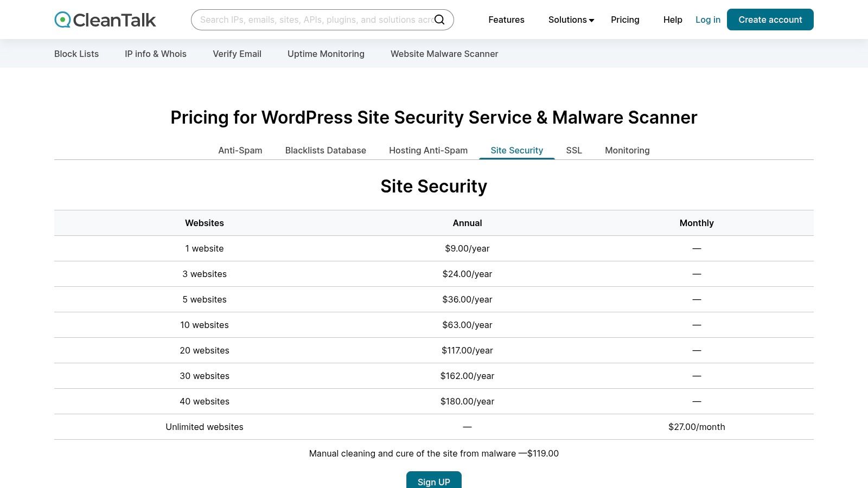Click the '$63.00/year' price
The image size is (868, 488).
point(467,325)
